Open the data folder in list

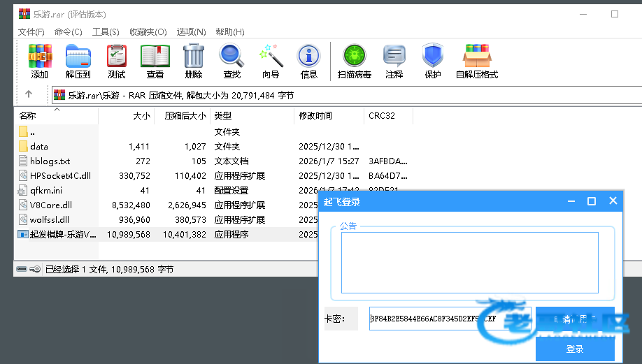(39, 147)
